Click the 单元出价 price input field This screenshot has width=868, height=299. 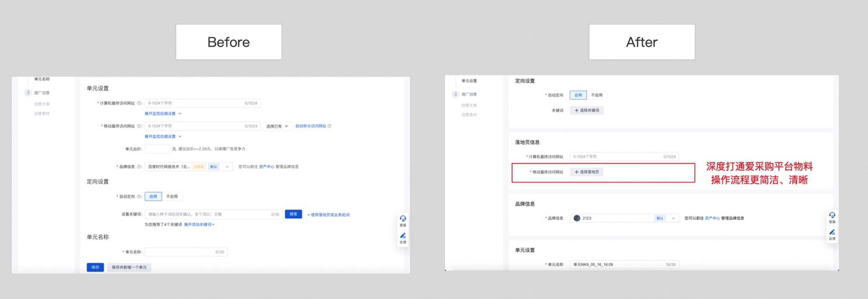[157, 149]
